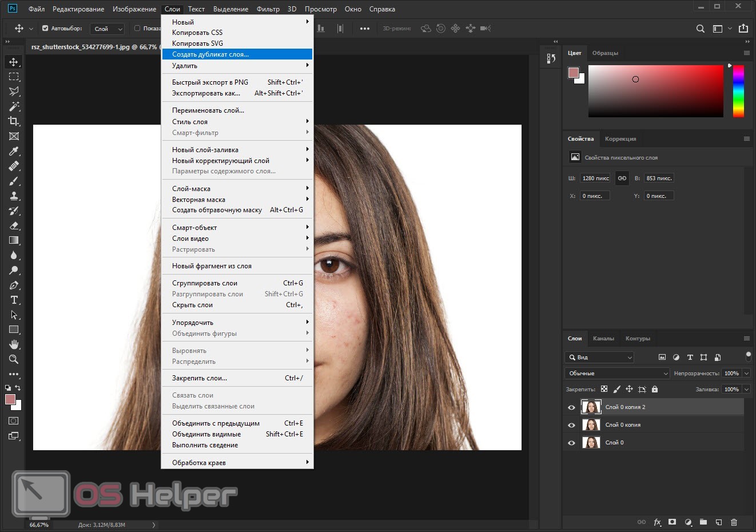Select the Hand tool
Screen dimensions: 756x532
pyautogui.click(x=14, y=344)
